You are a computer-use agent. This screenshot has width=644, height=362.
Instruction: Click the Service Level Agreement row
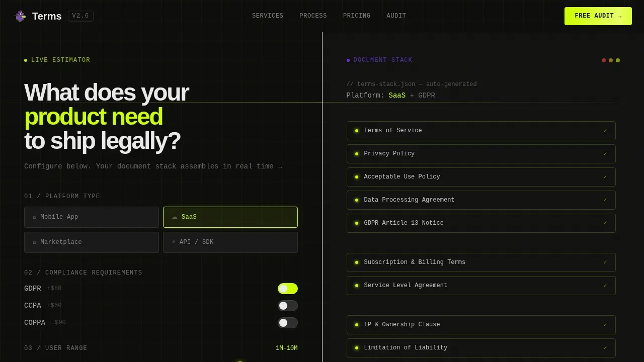click(481, 286)
